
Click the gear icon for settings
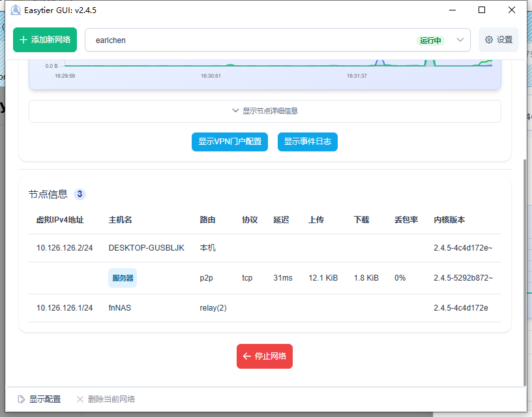(489, 40)
